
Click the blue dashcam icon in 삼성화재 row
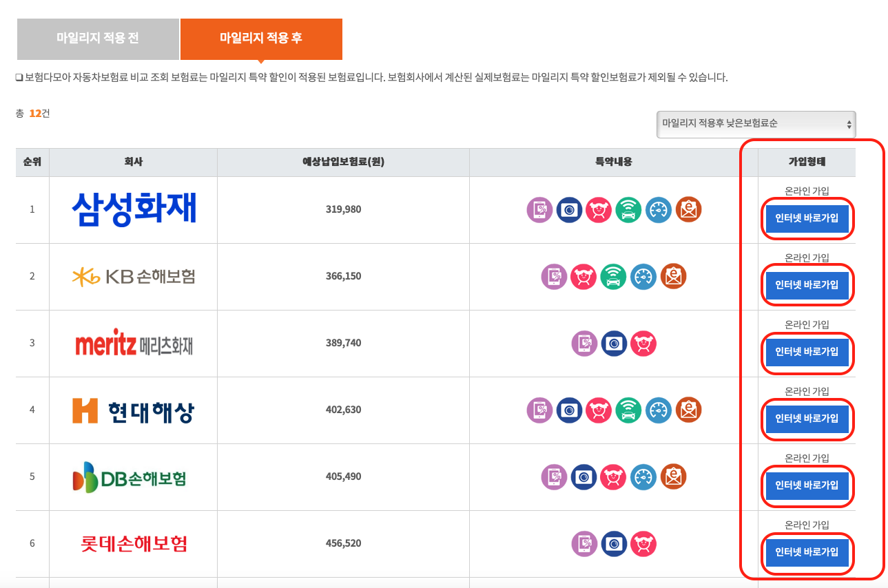click(x=570, y=210)
